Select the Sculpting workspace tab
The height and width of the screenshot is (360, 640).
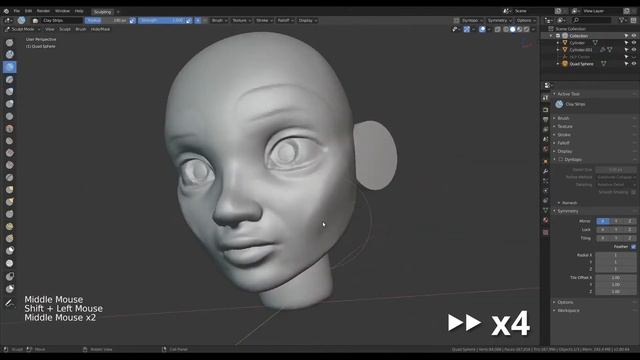pyautogui.click(x=102, y=12)
